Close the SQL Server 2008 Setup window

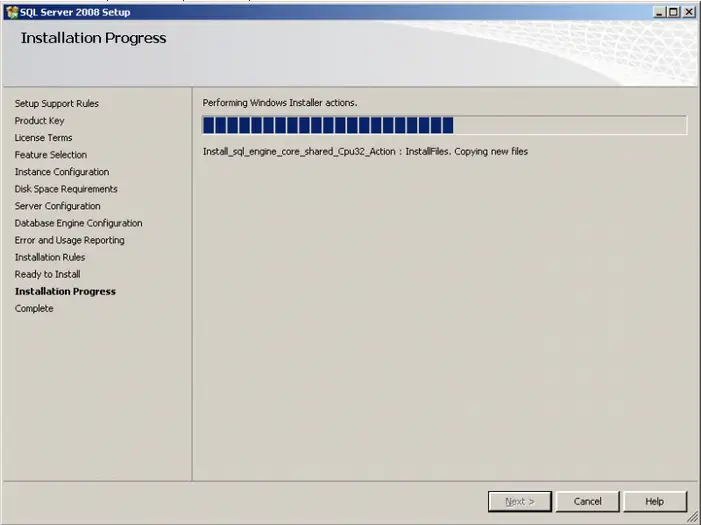click(x=688, y=12)
